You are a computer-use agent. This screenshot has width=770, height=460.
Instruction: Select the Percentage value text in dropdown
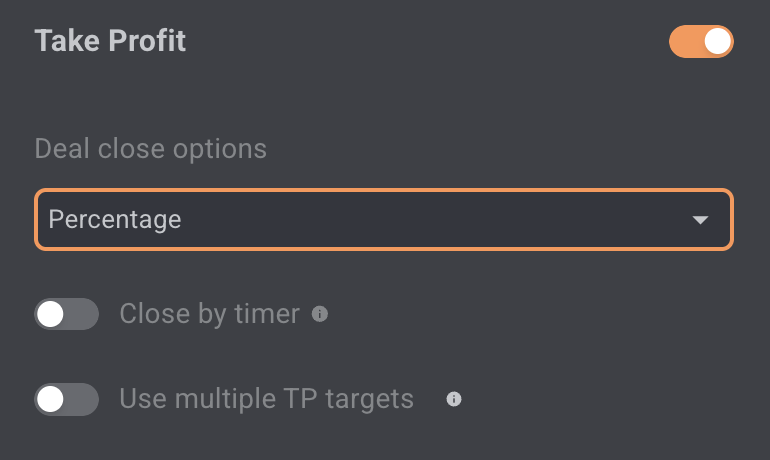tap(115, 219)
